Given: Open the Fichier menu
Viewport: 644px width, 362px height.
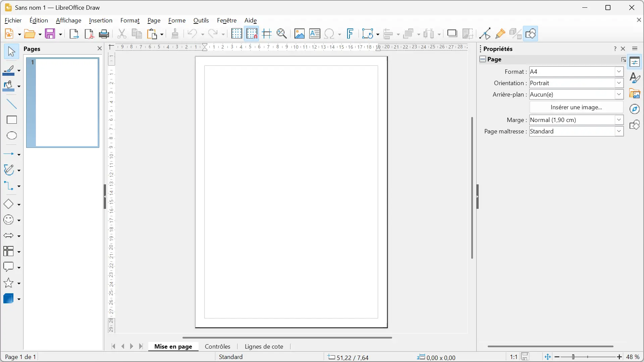Looking at the screenshot, I should click(13, 20).
